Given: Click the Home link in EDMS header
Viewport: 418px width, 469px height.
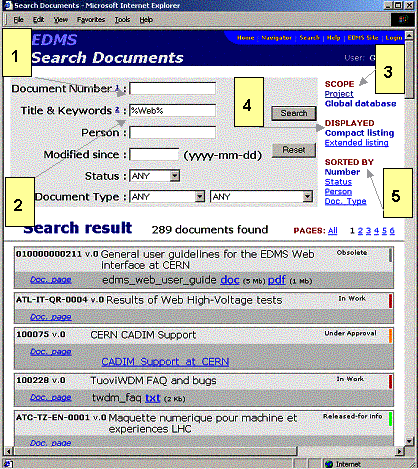Looking at the screenshot, I should click(245, 38).
